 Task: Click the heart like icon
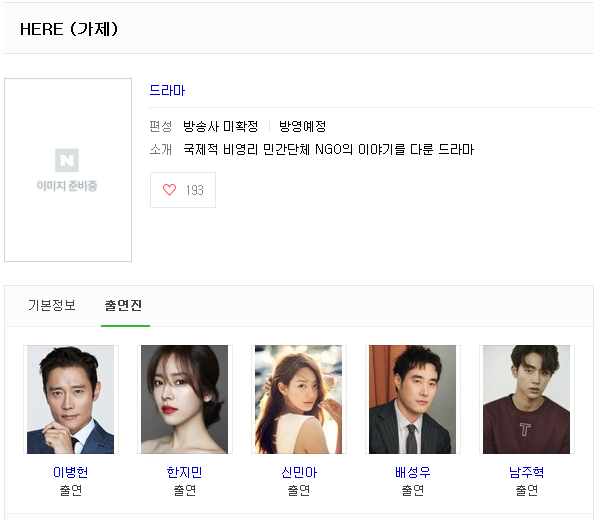click(170, 190)
